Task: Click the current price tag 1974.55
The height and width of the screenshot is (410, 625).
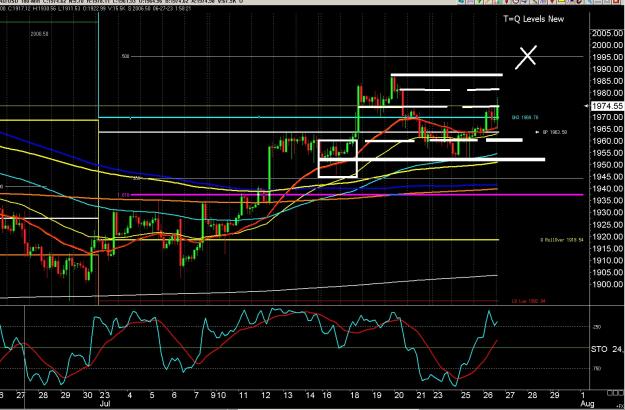Action: point(607,106)
